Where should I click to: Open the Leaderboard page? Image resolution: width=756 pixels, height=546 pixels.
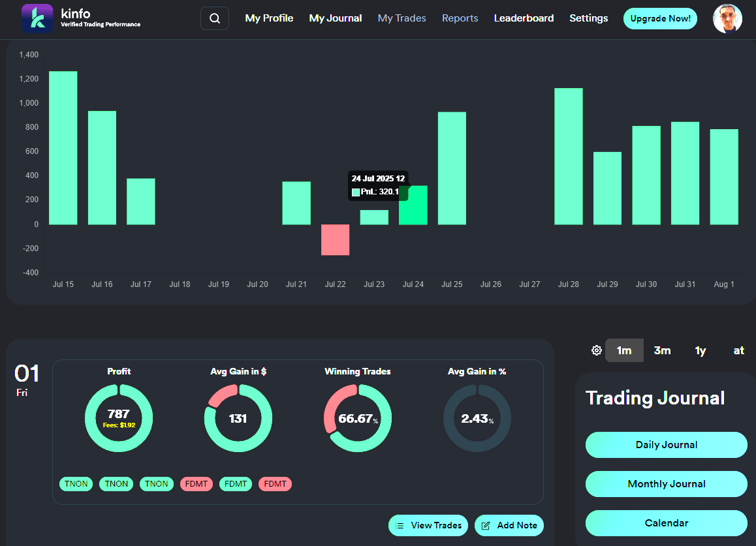(524, 18)
